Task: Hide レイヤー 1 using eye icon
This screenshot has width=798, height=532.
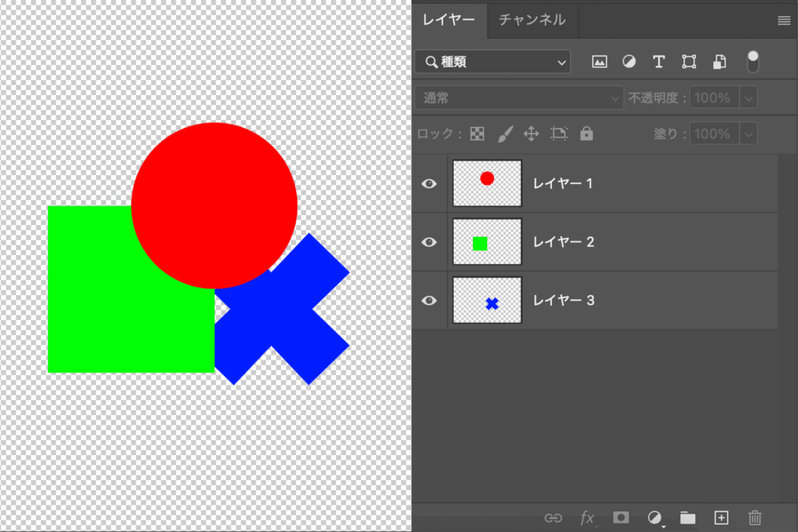Action: pos(429,184)
